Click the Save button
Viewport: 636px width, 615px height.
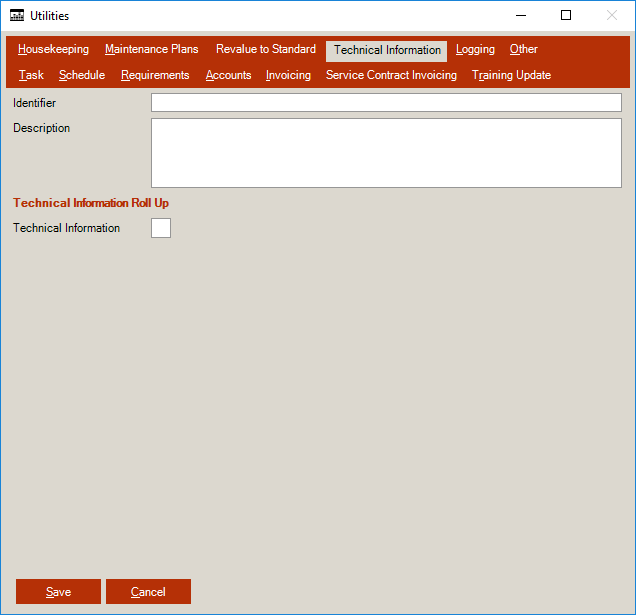[58, 592]
